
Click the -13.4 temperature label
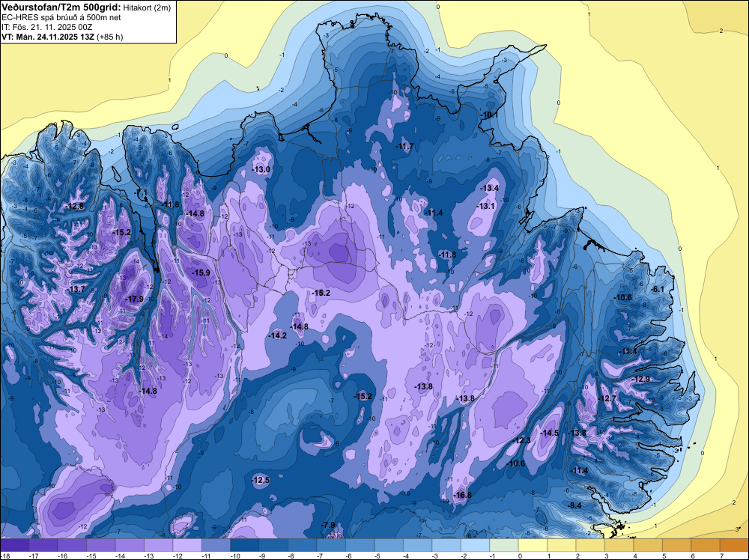[x=490, y=188]
